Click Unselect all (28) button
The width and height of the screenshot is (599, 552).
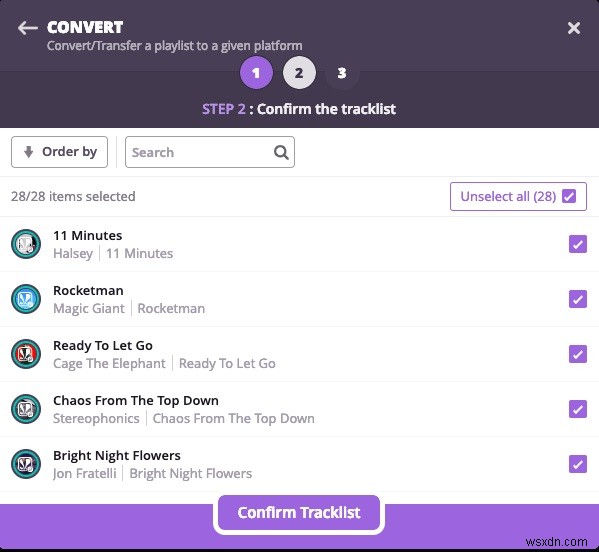click(518, 196)
